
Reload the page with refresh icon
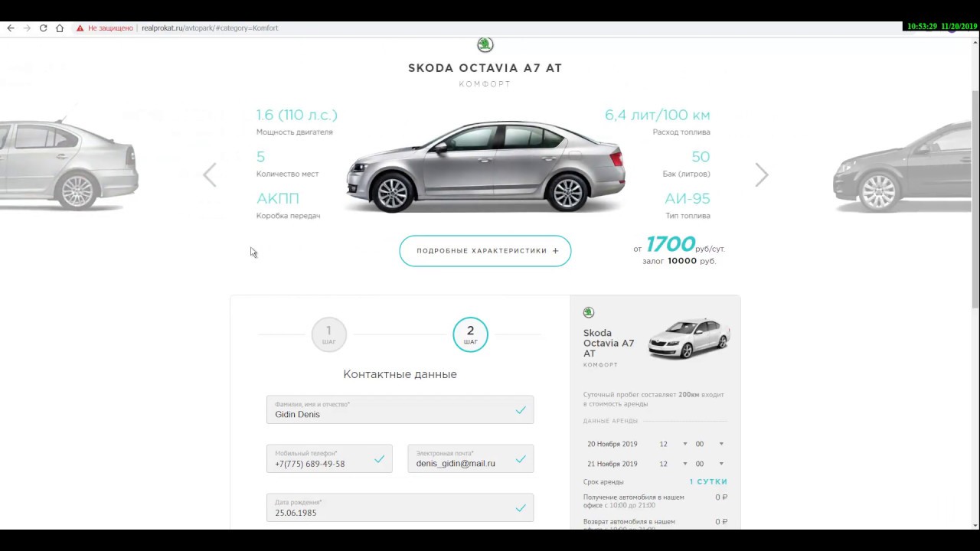tap(43, 28)
